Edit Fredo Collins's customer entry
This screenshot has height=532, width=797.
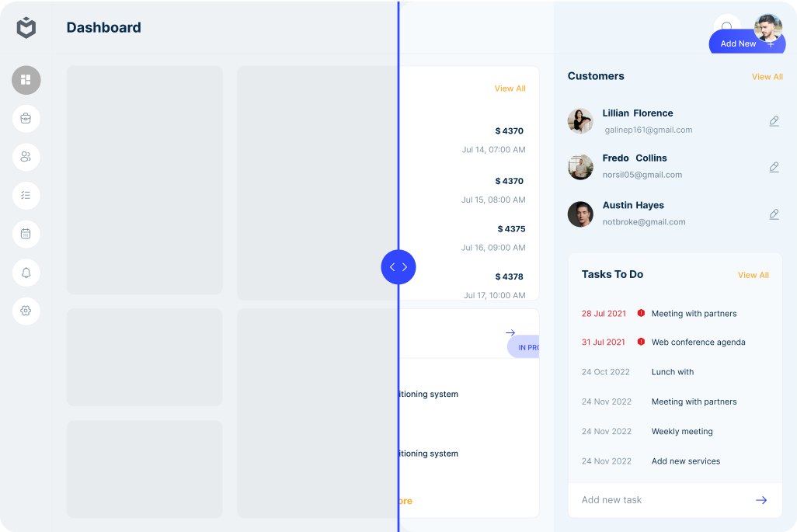tap(774, 167)
